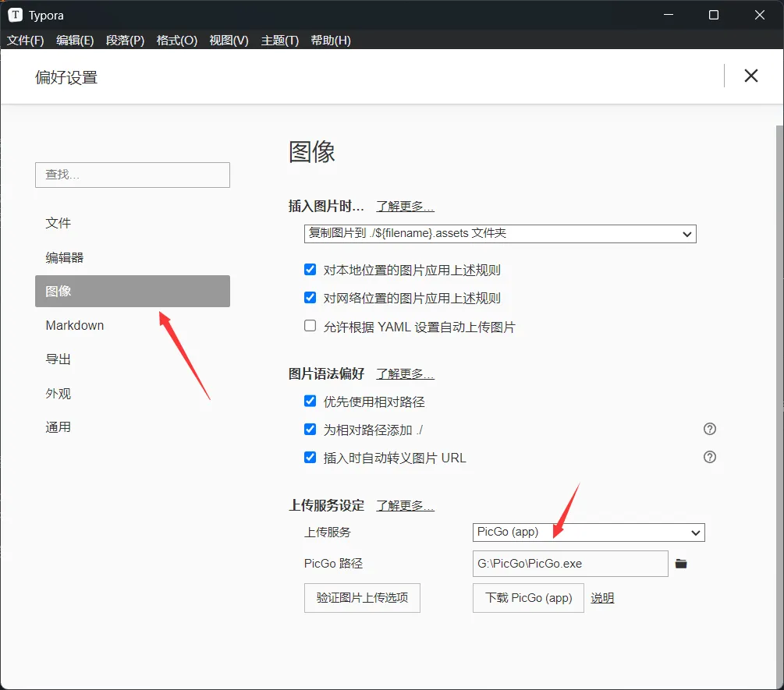This screenshot has width=784, height=690.
Task: Select 导出 in the preferences sidebar
Action: pyautogui.click(x=133, y=359)
